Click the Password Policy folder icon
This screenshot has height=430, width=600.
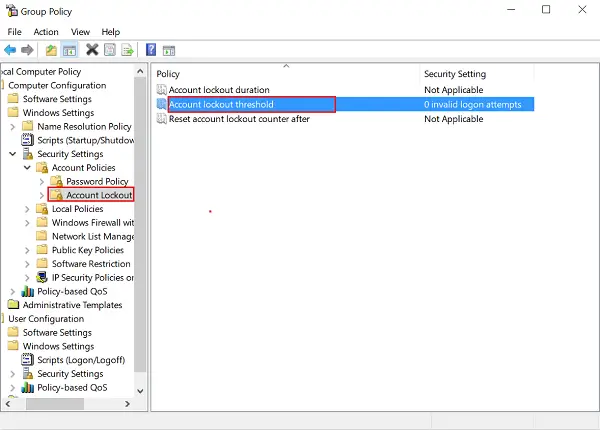click(x=57, y=181)
